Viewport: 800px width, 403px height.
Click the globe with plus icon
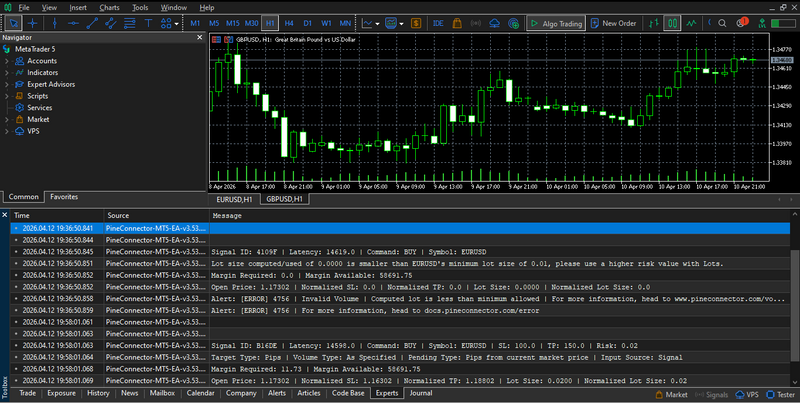pos(513,23)
